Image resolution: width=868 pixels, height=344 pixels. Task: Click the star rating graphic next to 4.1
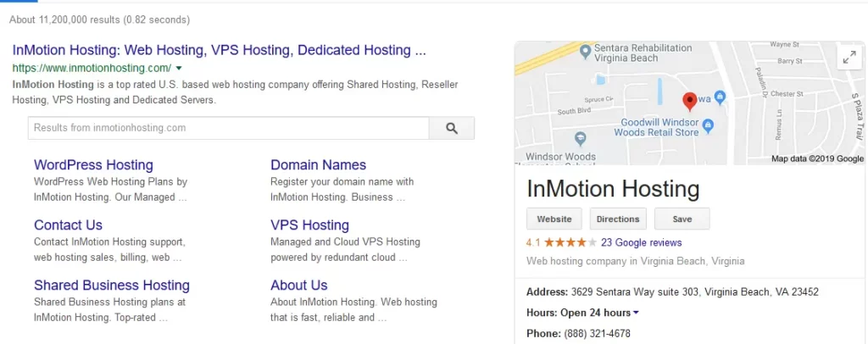[570, 242]
